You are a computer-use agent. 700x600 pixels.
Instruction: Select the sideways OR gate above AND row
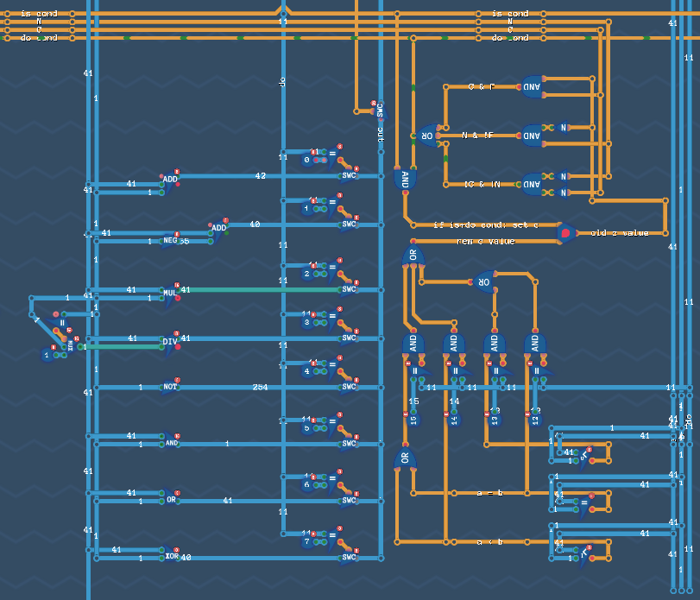click(484, 281)
